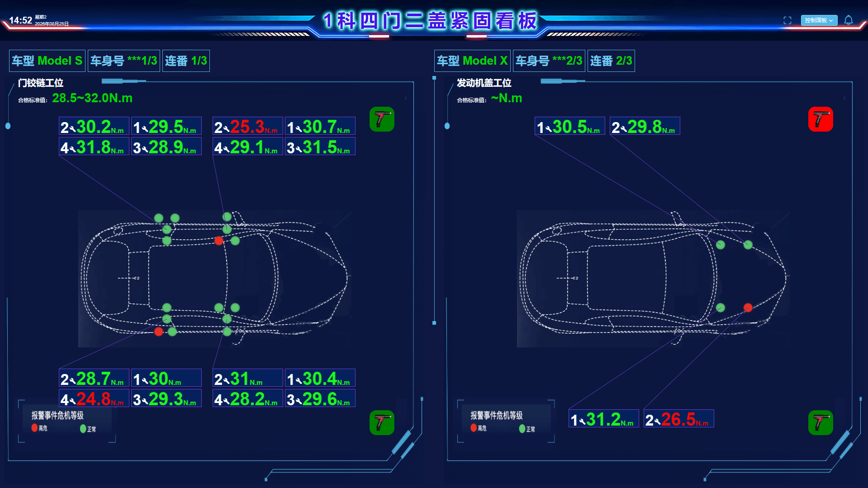Click the green tightening gun icon atop 门铰链工位

(x=382, y=119)
